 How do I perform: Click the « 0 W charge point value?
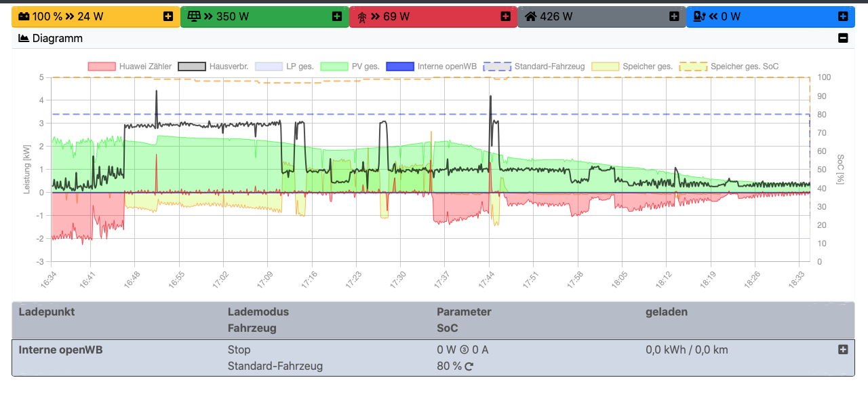tap(725, 16)
